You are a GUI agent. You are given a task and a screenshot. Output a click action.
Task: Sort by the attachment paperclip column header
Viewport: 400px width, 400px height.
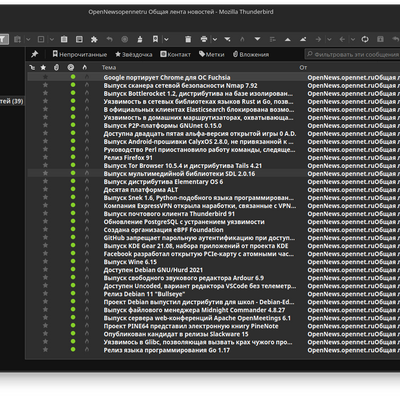56,67
